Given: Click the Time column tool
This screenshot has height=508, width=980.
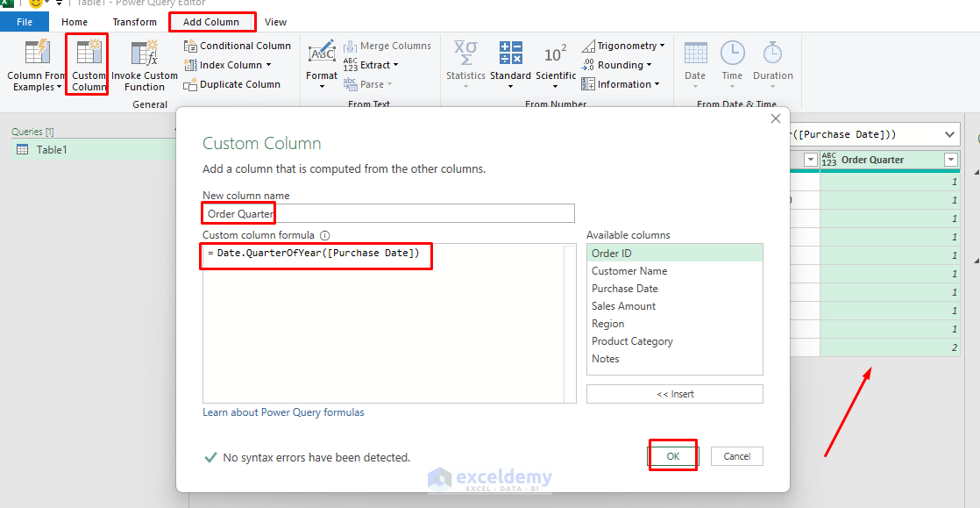Looking at the screenshot, I should pos(733,64).
